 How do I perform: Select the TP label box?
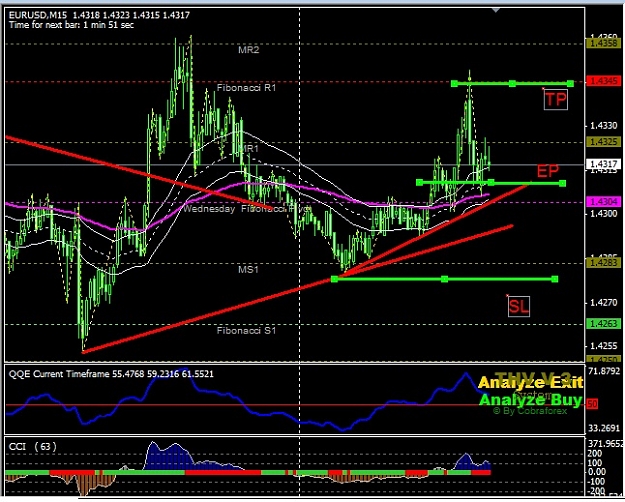click(x=556, y=99)
